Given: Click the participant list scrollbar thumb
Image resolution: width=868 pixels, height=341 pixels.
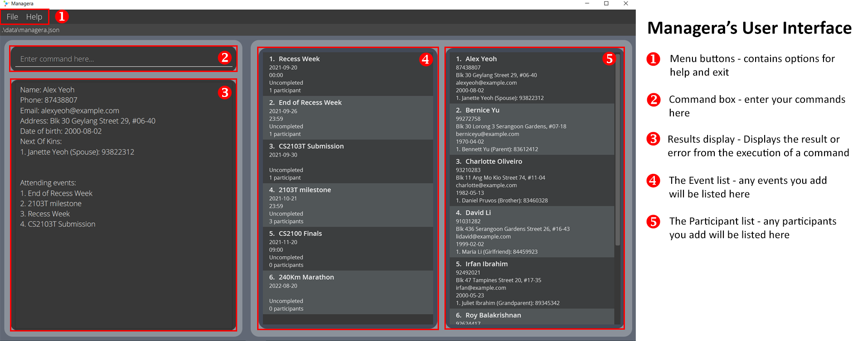Looking at the screenshot, I should click(617, 149).
